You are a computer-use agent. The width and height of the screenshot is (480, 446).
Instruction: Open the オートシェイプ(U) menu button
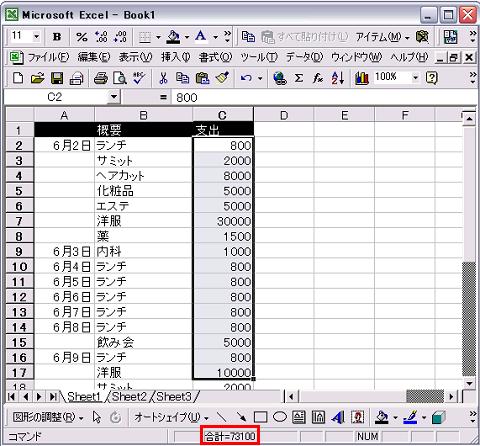171,417
